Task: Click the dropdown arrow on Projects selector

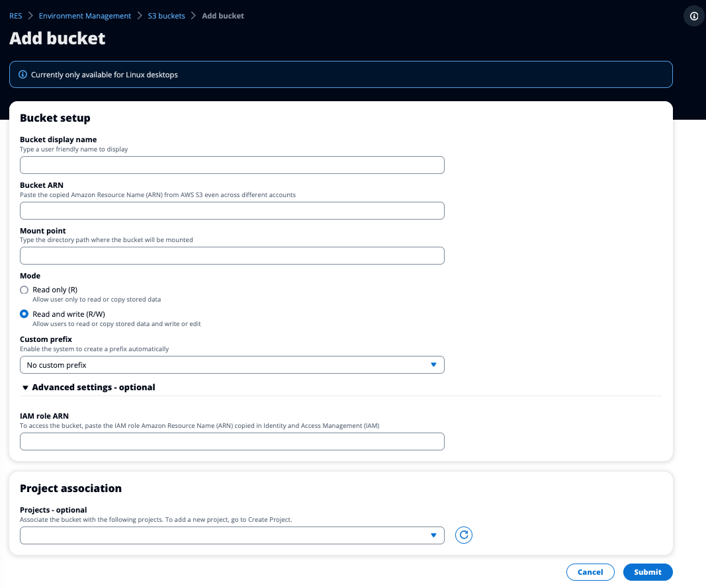Action: [x=434, y=535]
